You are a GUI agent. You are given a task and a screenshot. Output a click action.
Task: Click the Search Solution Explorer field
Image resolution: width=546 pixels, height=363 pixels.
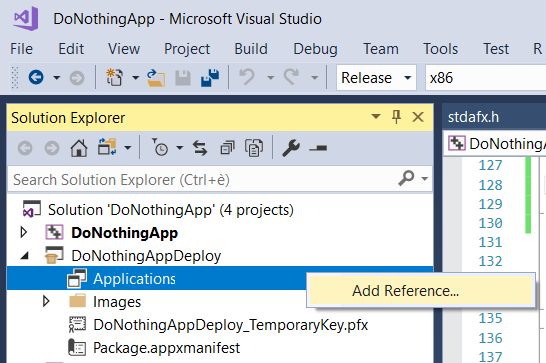[x=220, y=179]
